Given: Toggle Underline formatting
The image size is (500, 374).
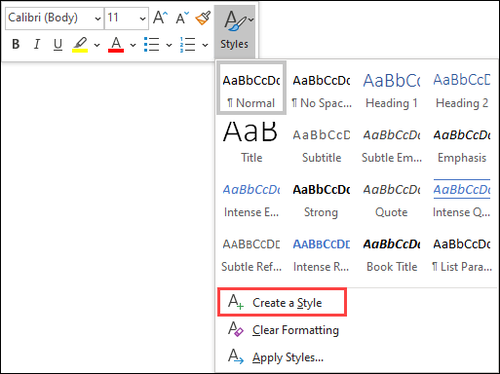Looking at the screenshot, I should click(58, 44).
